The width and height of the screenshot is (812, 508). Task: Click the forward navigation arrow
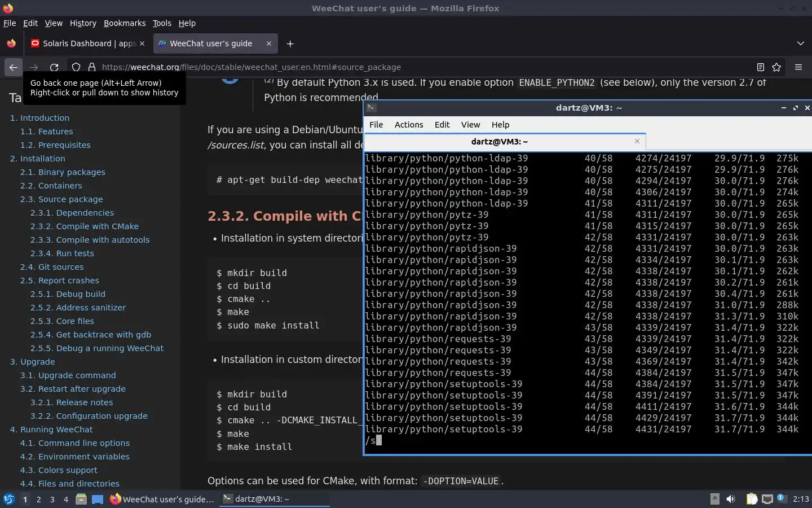click(34, 67)
